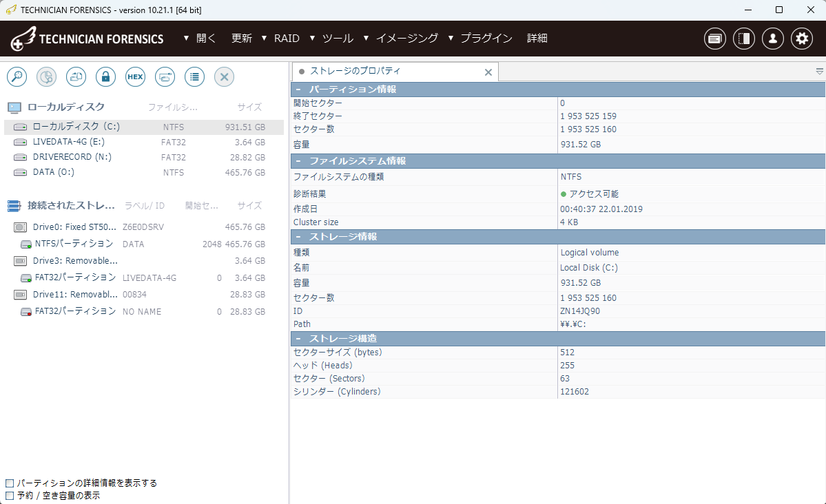Collapse the ストレージ構造 section
The width and height of the screenshot is (826, 504).
click(x=298, y=339)
